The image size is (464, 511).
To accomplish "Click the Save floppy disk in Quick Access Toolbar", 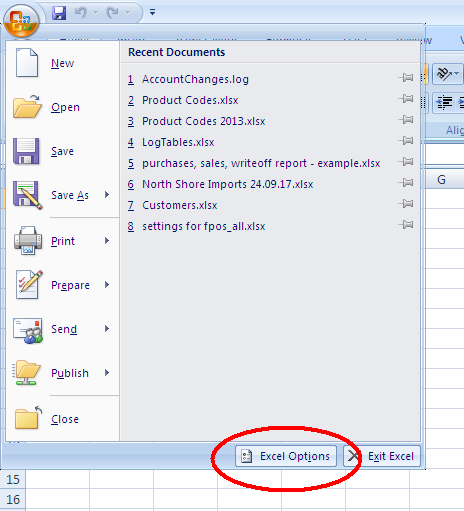I will [x=59, y=13].
